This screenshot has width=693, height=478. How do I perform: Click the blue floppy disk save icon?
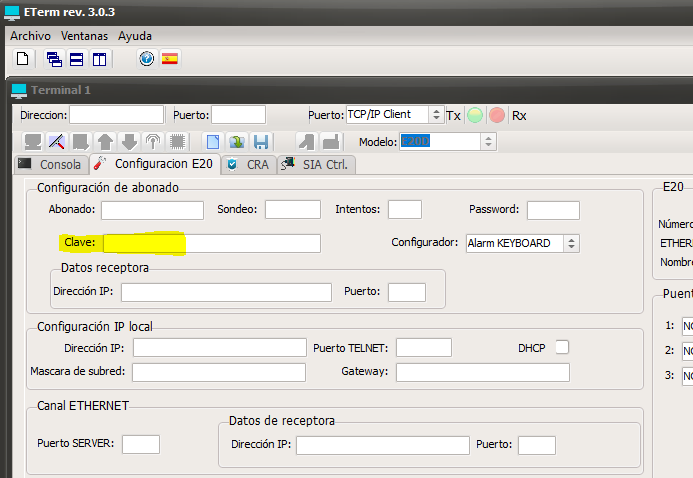click(261, 142)
